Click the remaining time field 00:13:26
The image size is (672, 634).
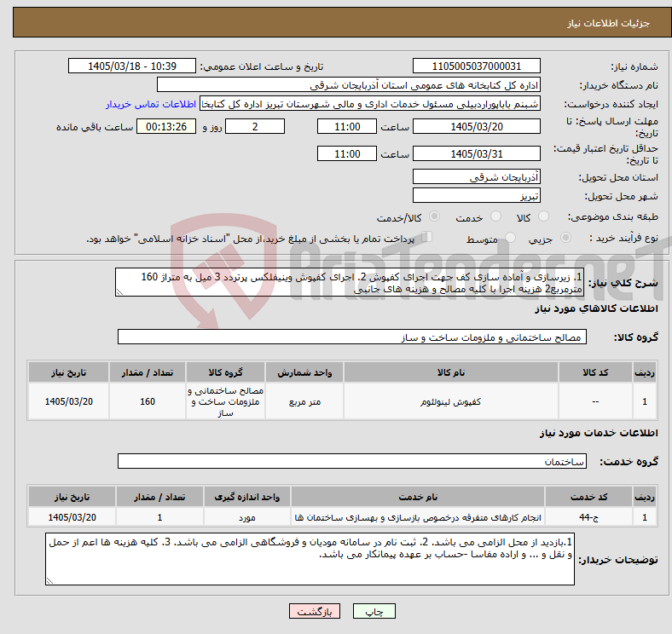tap(166, 127)
